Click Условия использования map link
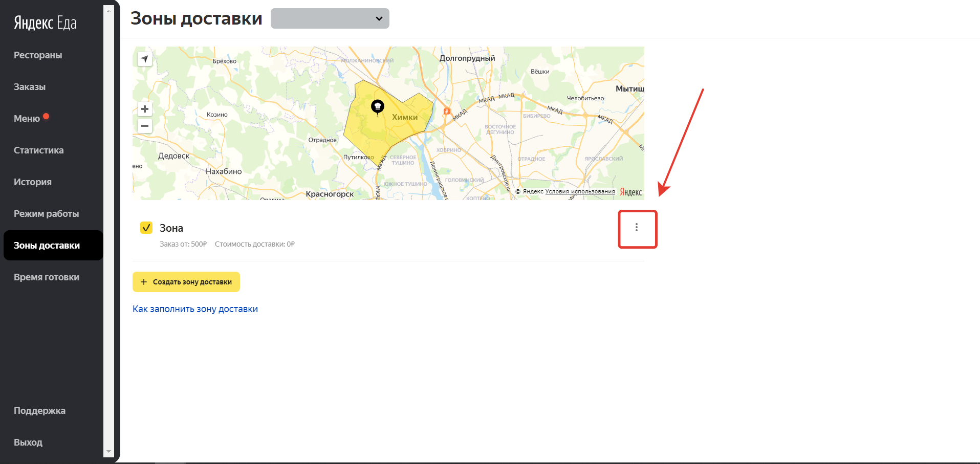980x464 pixels. coord(580,192)
